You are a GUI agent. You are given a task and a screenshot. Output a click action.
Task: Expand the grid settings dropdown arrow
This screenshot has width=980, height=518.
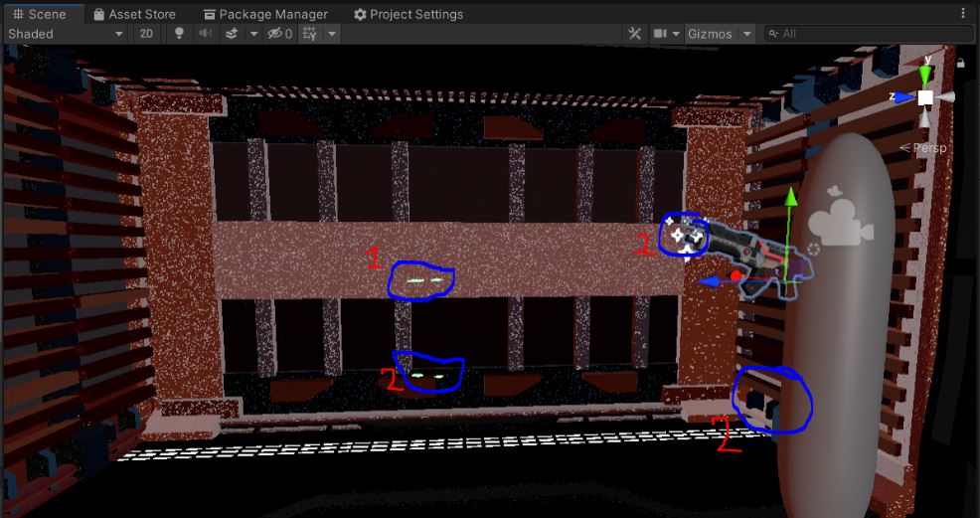332,34
